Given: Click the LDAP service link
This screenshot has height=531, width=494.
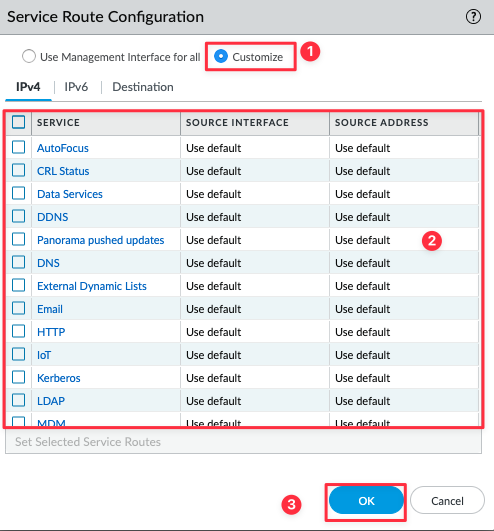Looking at the screenshot, I should [x=51, y=401].
